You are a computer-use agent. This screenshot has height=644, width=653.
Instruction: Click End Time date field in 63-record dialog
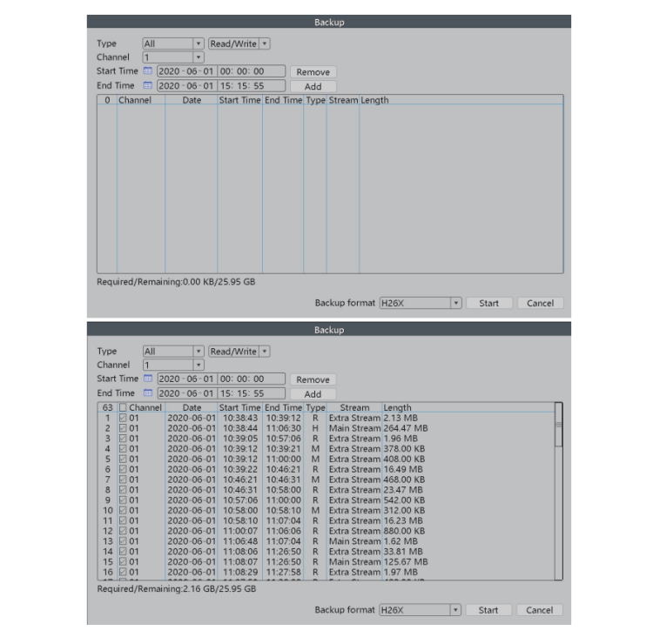point(187,393)
